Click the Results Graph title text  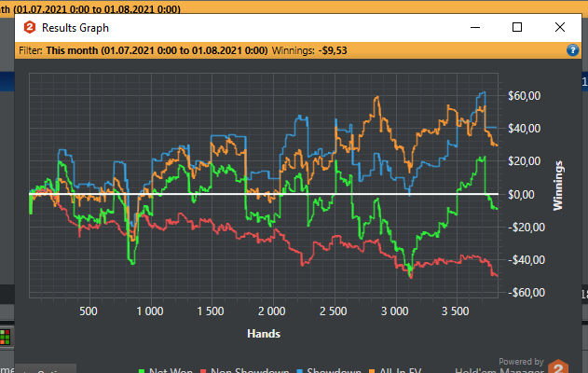click(x=75, y=28)
